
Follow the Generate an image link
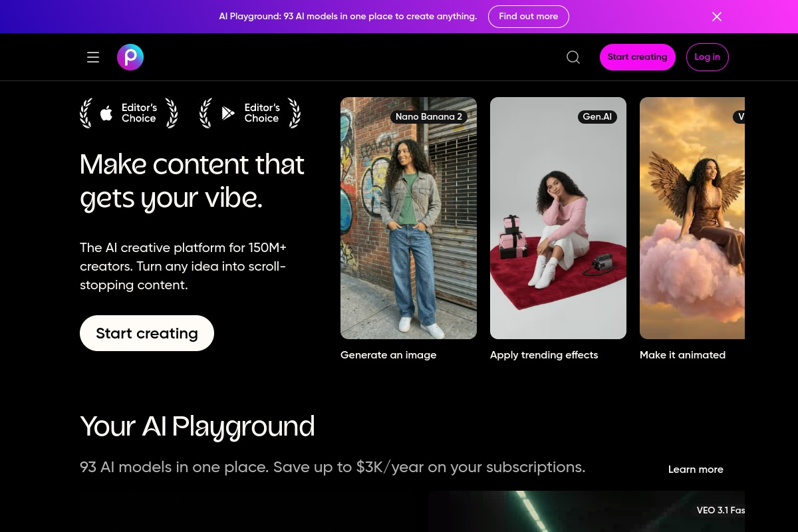[388, 355]
